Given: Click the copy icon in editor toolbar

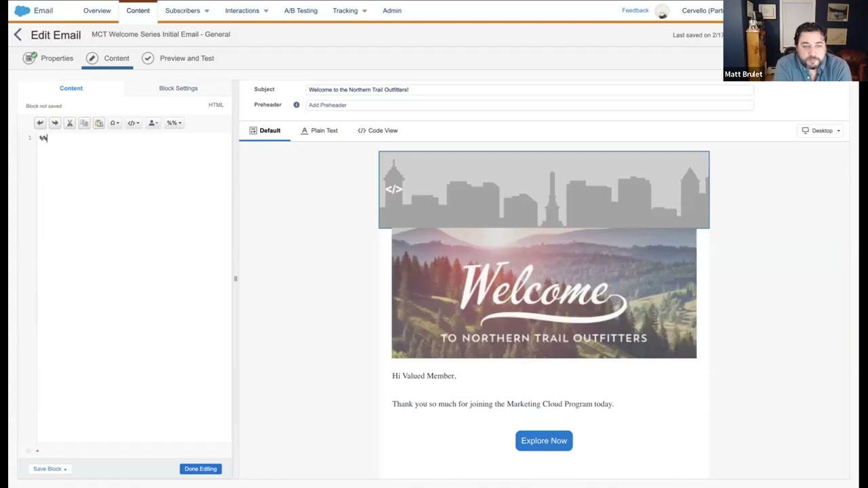Looking at the screenshot, I should click(x=84, y=123).
